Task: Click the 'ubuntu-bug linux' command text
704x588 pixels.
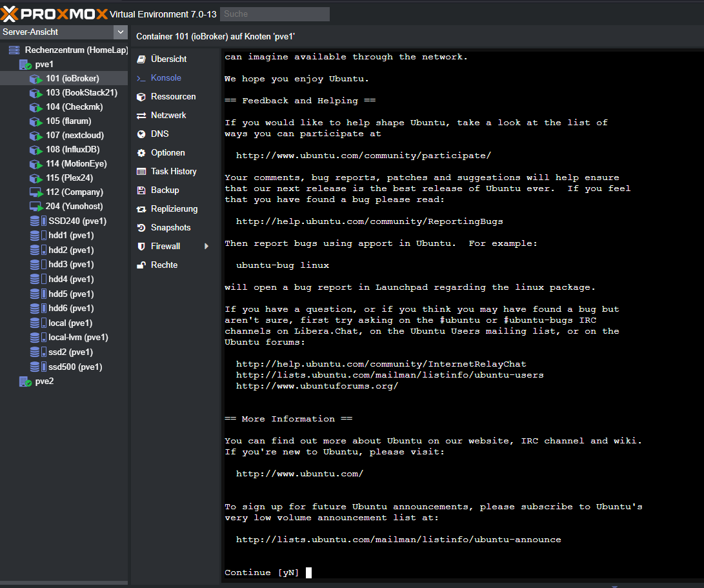Action: coord(283,265)
